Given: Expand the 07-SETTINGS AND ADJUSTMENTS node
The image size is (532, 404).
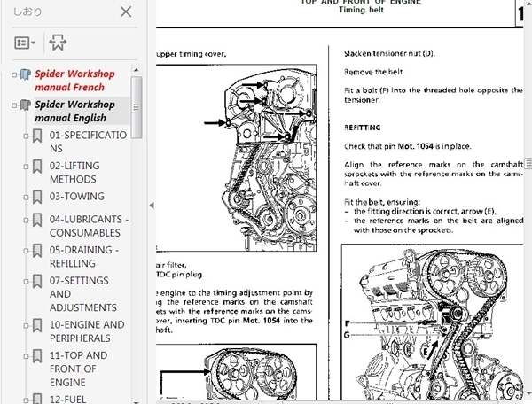Looking at the screenshot, I should click(x=26, y=282).
